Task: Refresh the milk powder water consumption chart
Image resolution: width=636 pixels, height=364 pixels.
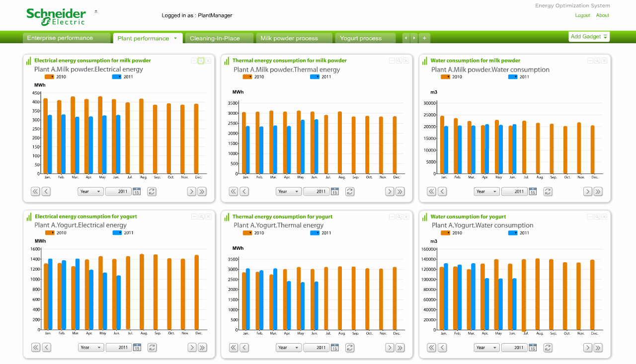Action: click(x=548, y=191)
